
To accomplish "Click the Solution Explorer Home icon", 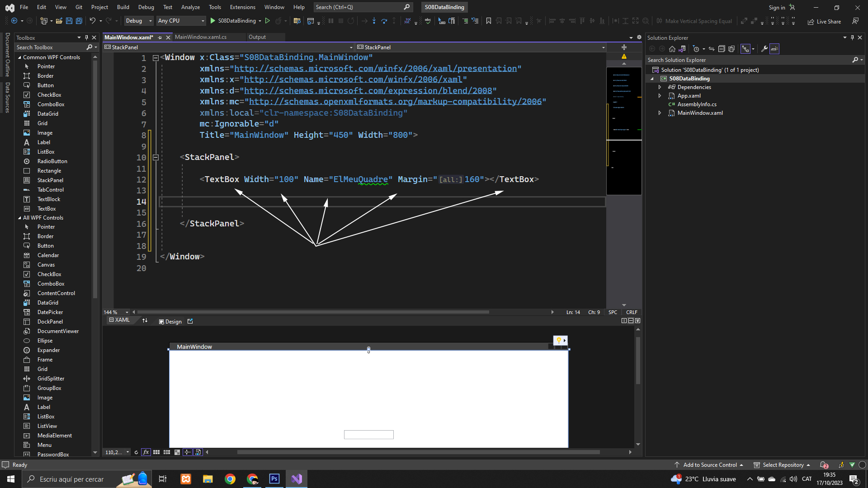I will pyautogui.click(x=672, y=49).
